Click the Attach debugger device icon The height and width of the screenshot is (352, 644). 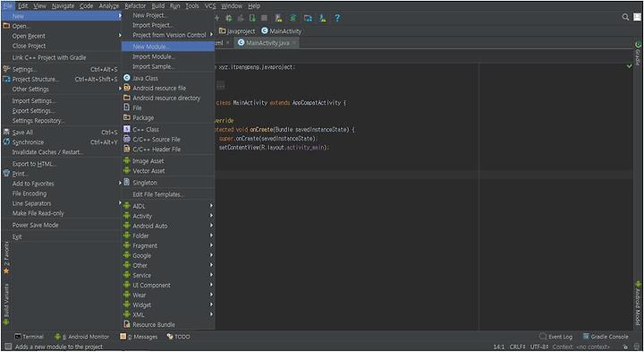[x=252, y=18]
